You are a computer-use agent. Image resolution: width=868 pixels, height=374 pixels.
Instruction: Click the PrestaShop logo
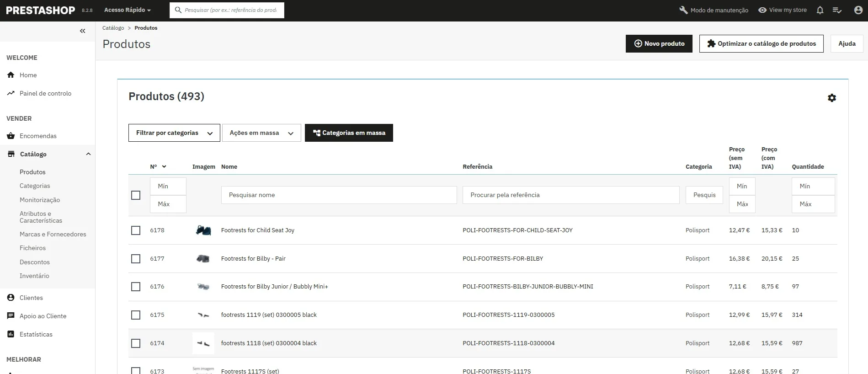[40, 10]
